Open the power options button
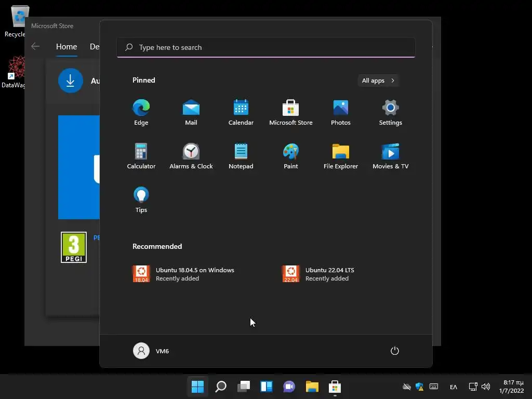The width and height of the screenshot is (532, 399). coord(395,351)
